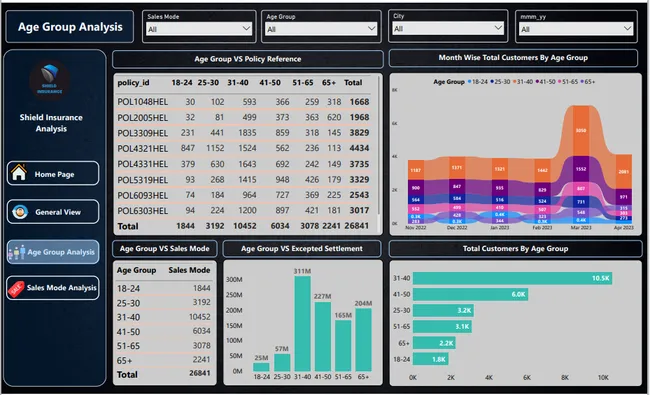Open the Home Page button
The width and height of the screenshot is (650, 395).
(53, 173)
